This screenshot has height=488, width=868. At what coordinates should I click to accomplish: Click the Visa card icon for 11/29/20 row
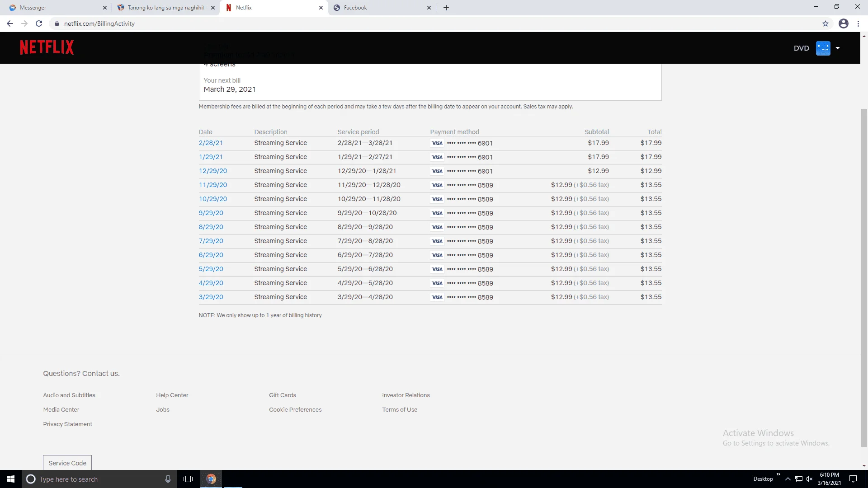(437, 185)
